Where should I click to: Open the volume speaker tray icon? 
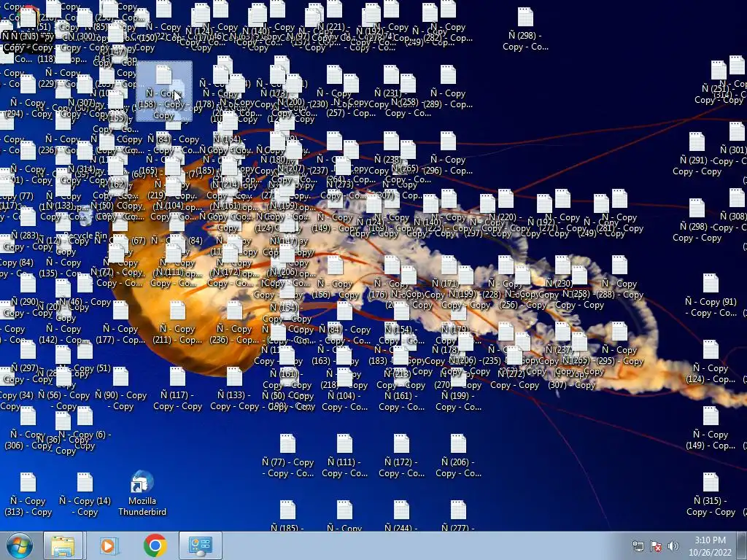coord(673,546)
